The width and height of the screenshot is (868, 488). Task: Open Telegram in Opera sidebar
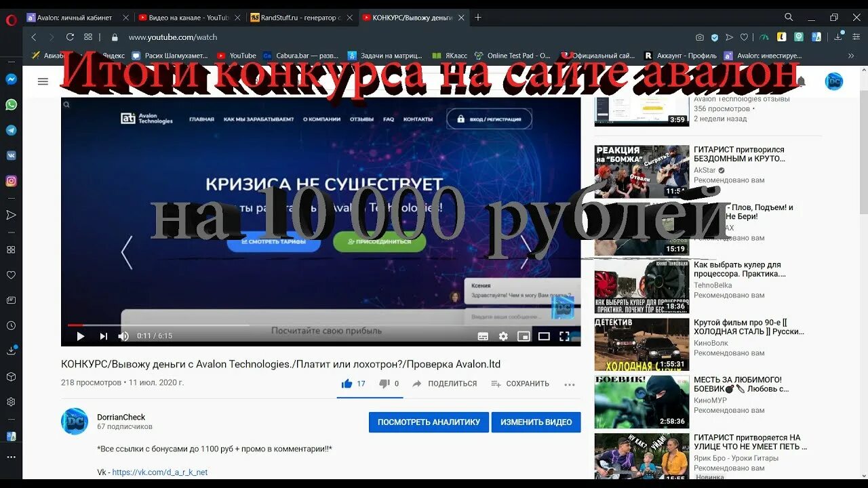point(11,130)
